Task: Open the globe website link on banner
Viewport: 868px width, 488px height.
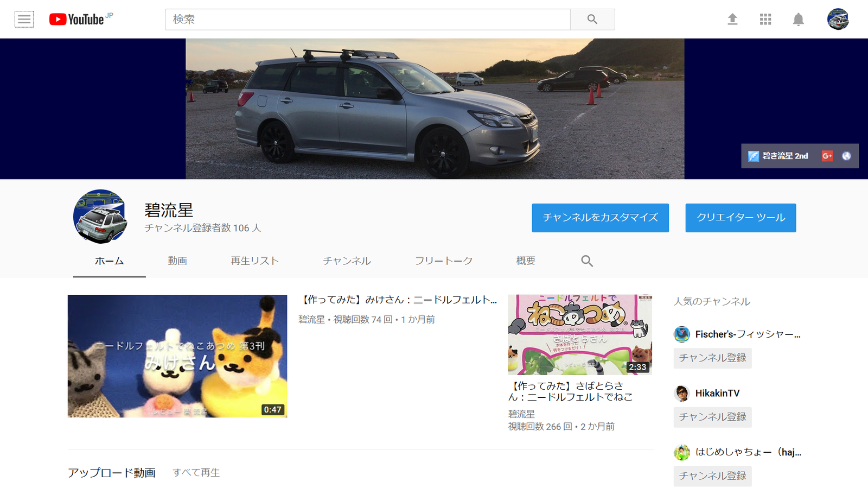Action: (x=846, y=156)
